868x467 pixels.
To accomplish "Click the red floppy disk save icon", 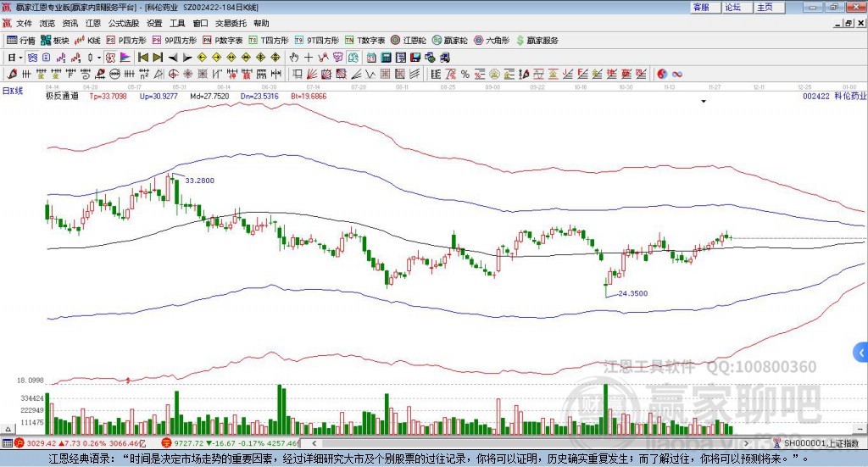I will click(415, 58).
